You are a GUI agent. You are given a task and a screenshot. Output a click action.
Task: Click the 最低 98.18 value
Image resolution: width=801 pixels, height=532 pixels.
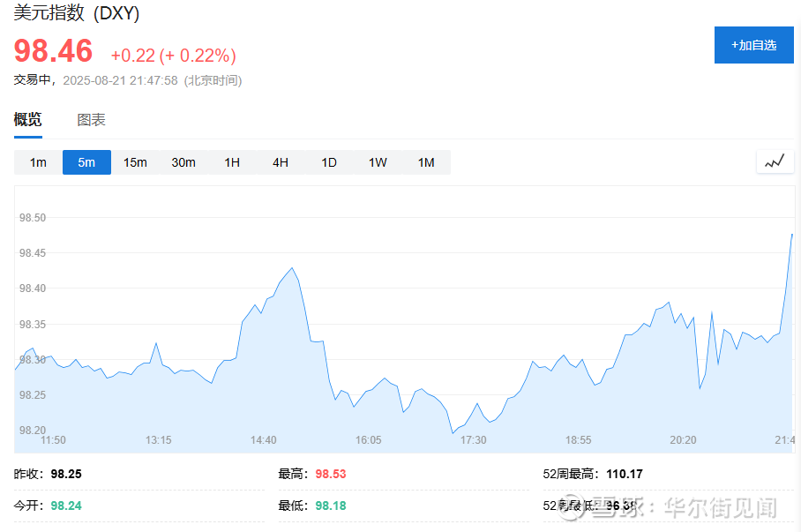(x=331, y=506)
